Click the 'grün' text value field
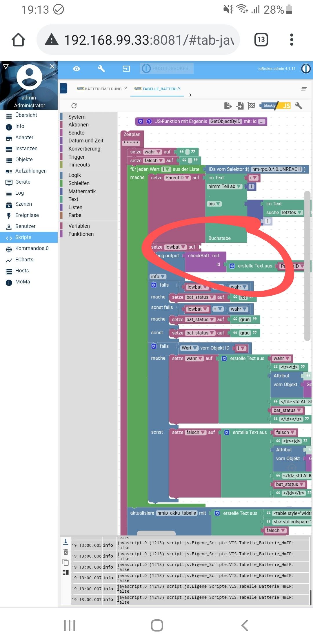The image size is (313, 644). pyautogui.click(x=245, y=319)
